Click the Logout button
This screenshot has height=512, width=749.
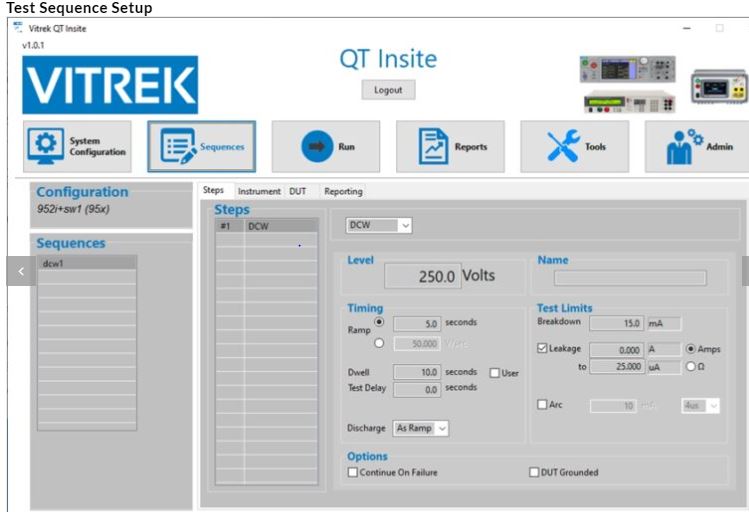coord(388,90)
